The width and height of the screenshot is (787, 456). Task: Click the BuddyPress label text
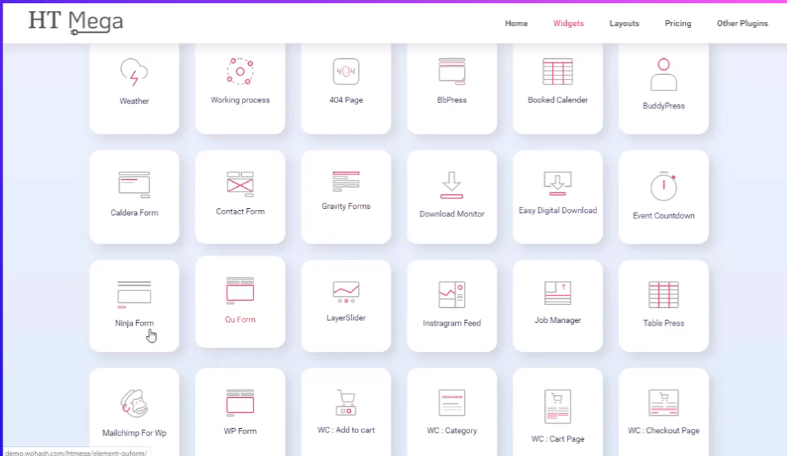[x=664, y=106]
